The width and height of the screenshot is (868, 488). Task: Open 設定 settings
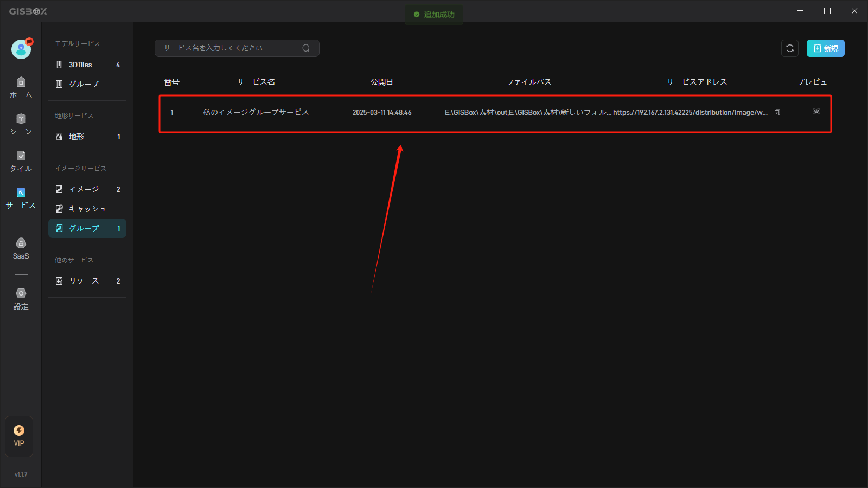[21, 299]
